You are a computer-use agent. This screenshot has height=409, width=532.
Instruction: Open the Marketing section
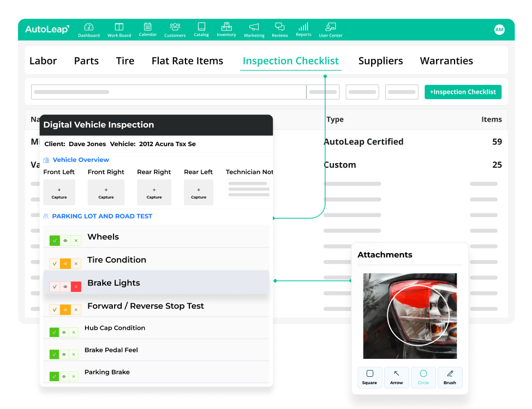[x=254, y=30]
